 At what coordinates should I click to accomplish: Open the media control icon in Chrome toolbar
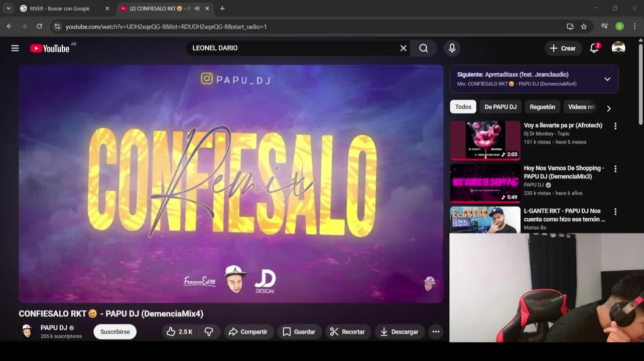coord(604,27)
